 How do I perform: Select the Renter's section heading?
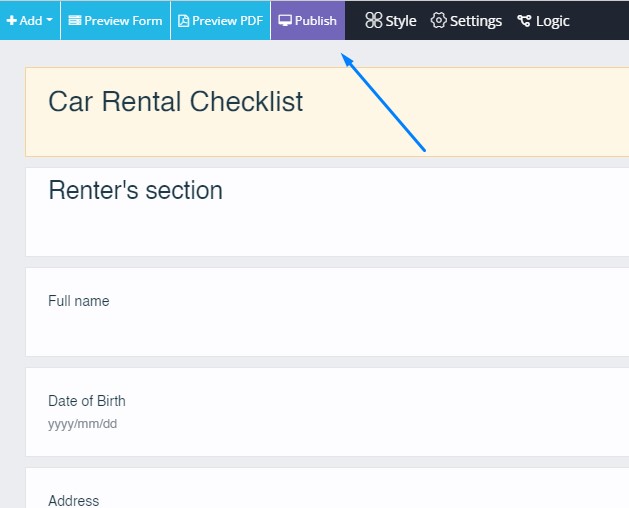pyautogui.click(x=136, y=191)
